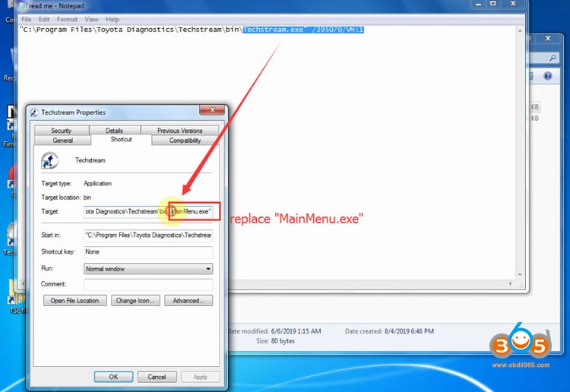Confirm with the OK button
Screen dimensions: 570x392
[x=113, y=377]
